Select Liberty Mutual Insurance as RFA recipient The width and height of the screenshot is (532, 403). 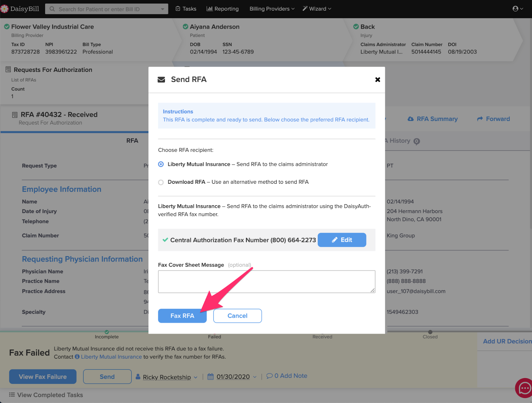161,164
